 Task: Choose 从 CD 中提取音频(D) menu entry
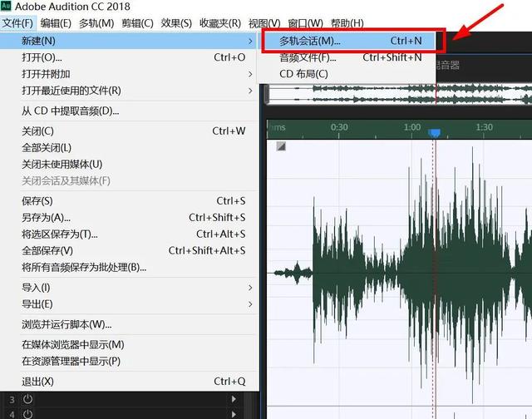click(x=71, y=111)
